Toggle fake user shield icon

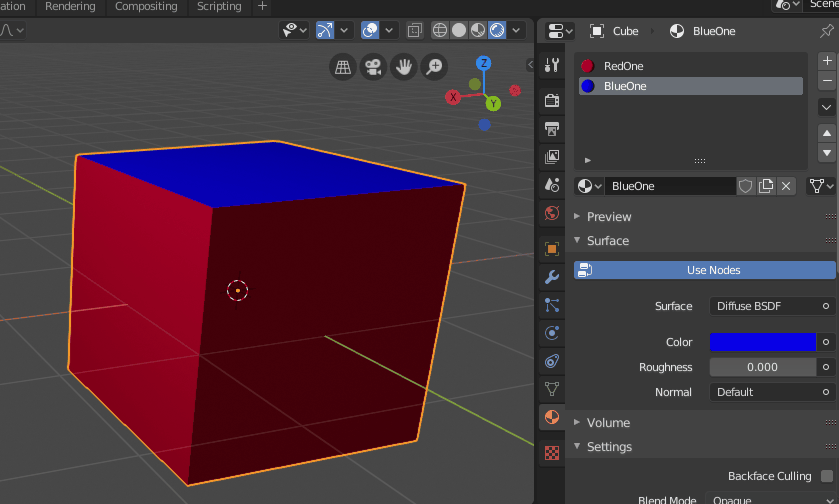click(x=746, y=186)
